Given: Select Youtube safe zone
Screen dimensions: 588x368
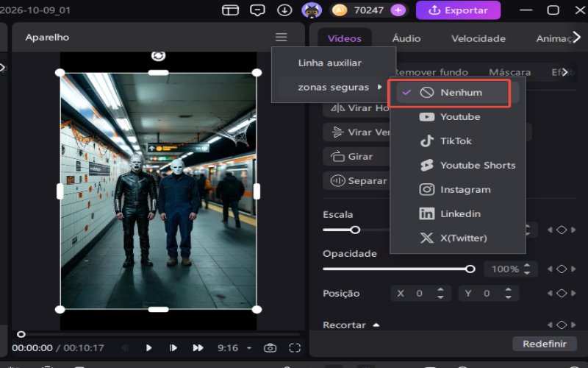Looking at the screenshot, I should pyautogui.click(x=457, y=117).
